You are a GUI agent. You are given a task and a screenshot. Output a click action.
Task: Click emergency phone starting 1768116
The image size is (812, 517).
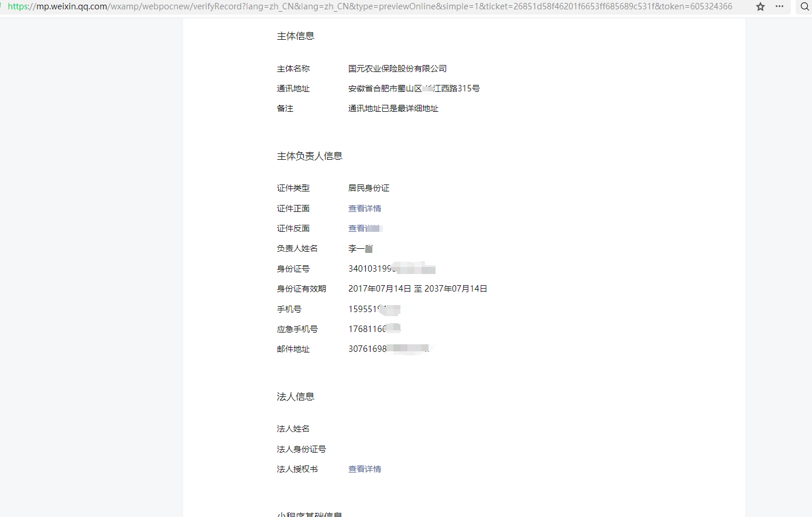[x=375, y=329]
